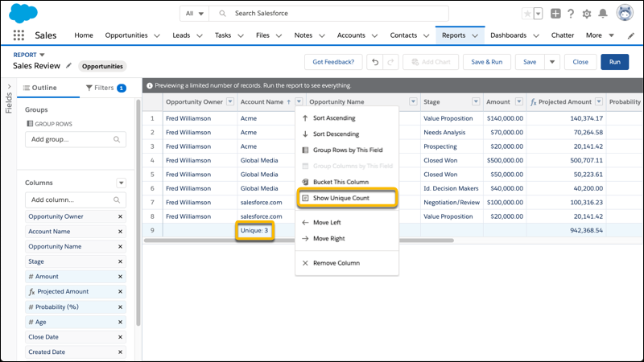Choose Sort Ascending from the menu

[335, 118]
